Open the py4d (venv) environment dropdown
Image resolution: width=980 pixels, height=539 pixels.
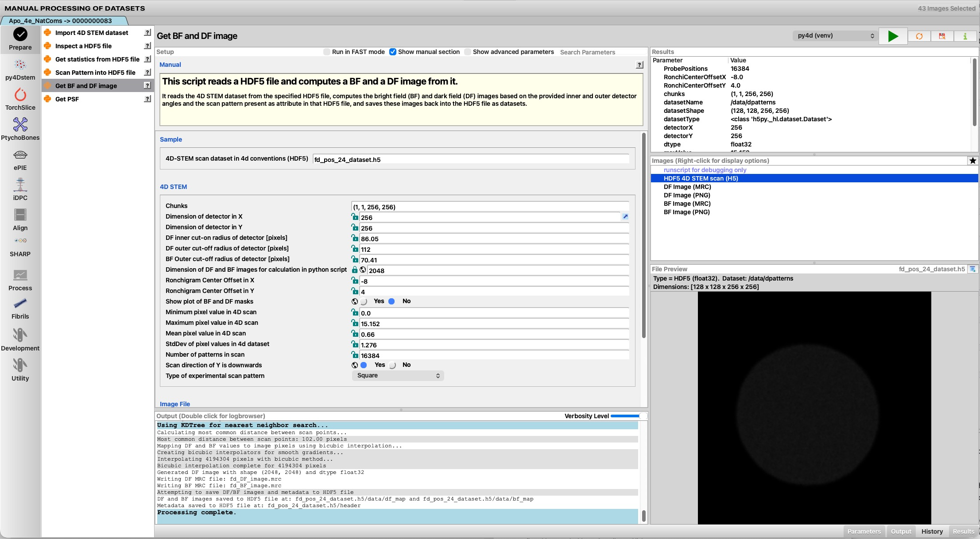tap(835, 36)
